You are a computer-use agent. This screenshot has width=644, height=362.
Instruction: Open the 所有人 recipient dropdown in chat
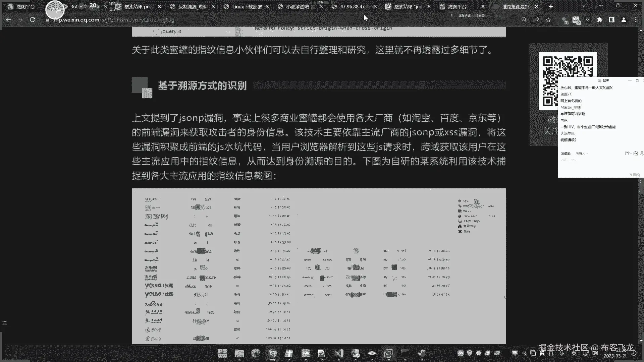tap(582, 154)
